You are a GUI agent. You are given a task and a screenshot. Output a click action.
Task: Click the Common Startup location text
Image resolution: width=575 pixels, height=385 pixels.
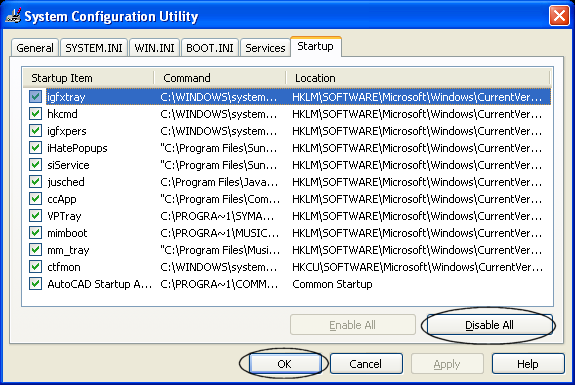332,284
